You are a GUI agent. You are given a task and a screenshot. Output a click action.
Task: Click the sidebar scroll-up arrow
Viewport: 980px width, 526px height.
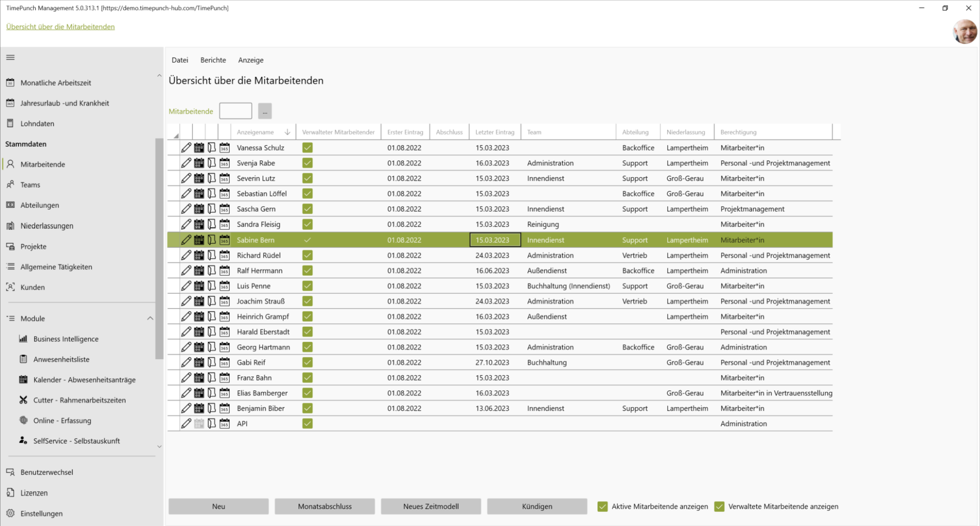[x=159, y=76]
